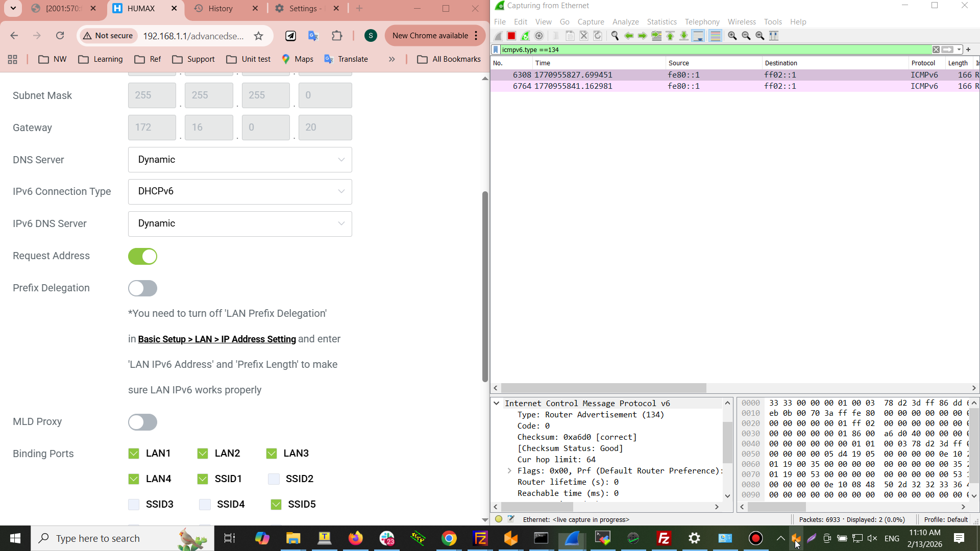Screen dimensions: 980x551
Task: Toggle packet list colorization
Action: pyautogui.click(x=715, y=36)
